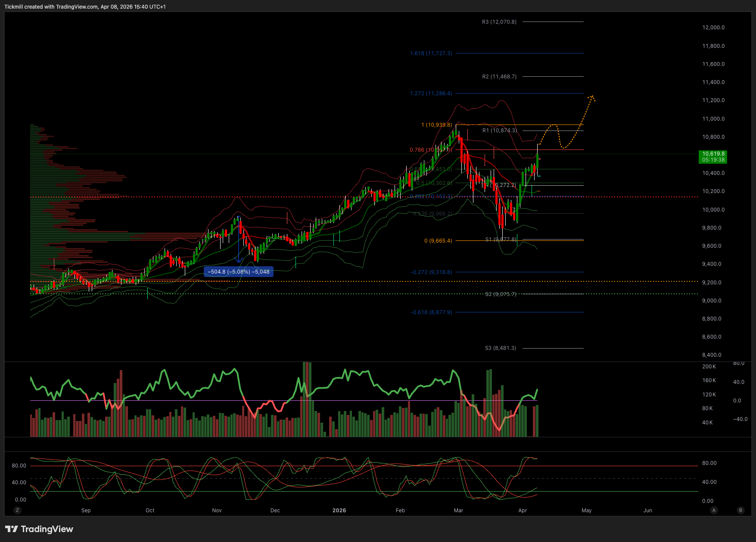Select the -40.0 oscillator axis label
The image size is (756, 542).
click(740, 419)
